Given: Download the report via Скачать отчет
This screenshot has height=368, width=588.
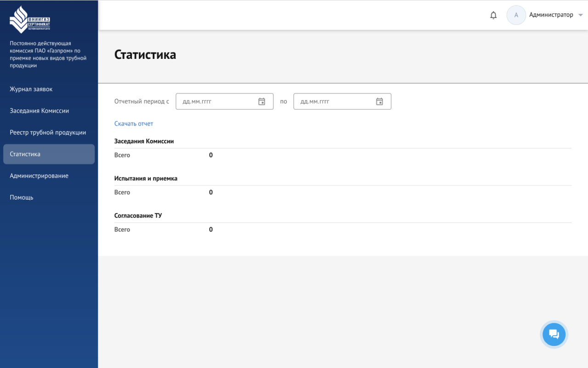Looking at the screenshot, I should click(134, 124).
